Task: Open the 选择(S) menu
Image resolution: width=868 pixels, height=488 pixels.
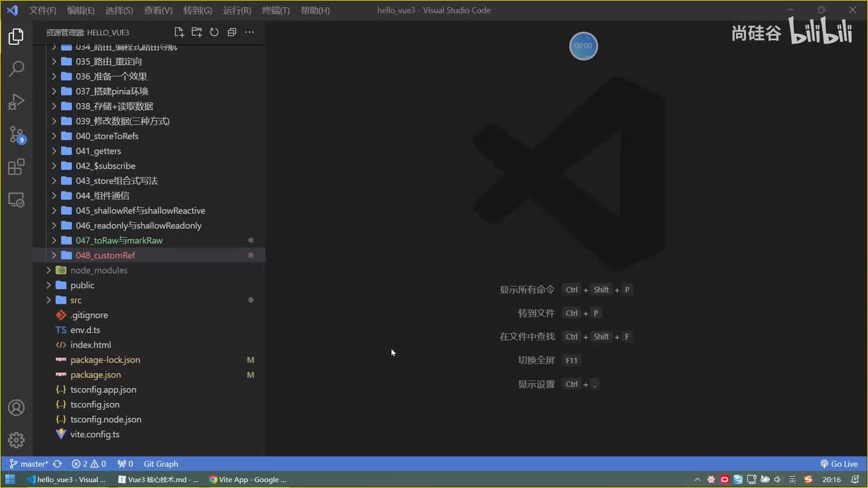Action: pos(119,10)
